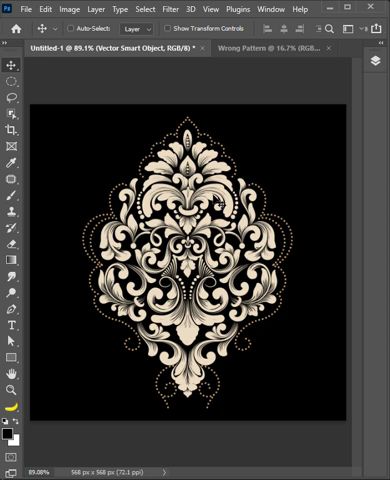Select the Lasso tool

[x=11, y=98]
